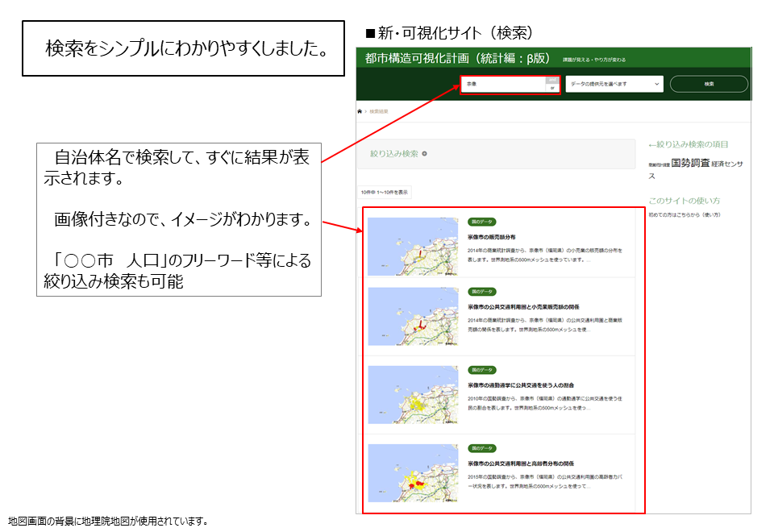
Task: Click 国のデータ badge above 宗像市の販売額分布
Action: [482, 222]
